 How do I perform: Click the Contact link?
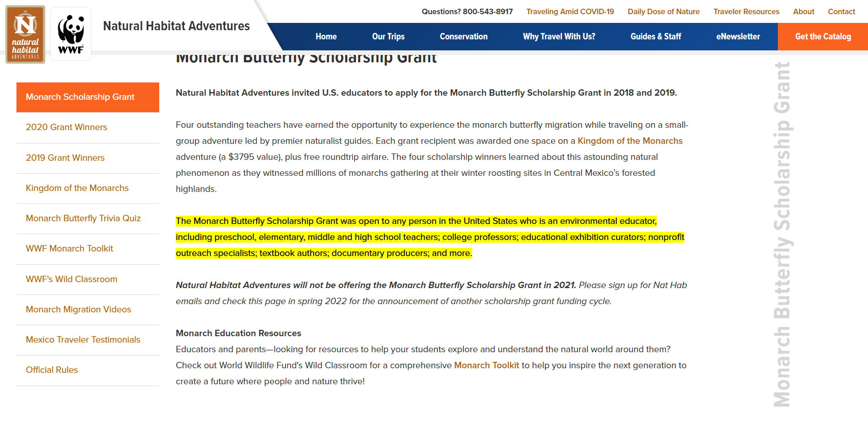point(841,11)
